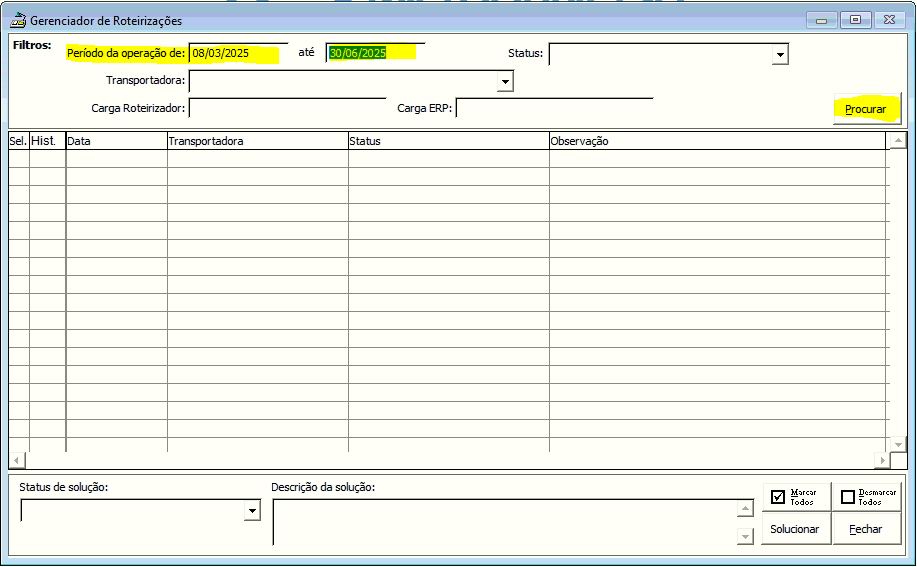This screenshot has width=917, height=567.
Task: Click inside the Descrição da solução text box
Action: pyautogui.click(x=504, y=522)
